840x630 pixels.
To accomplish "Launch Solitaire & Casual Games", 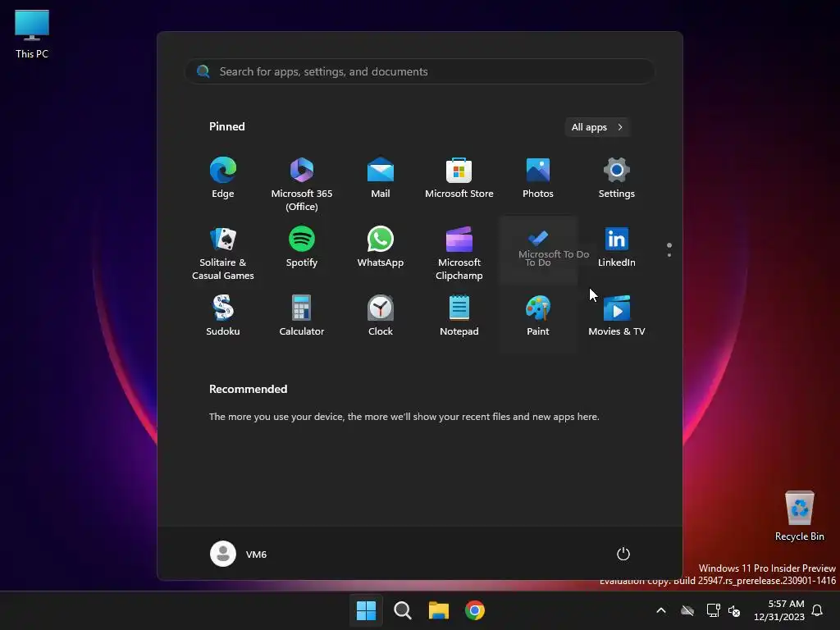I will click(x=223, y=253).
